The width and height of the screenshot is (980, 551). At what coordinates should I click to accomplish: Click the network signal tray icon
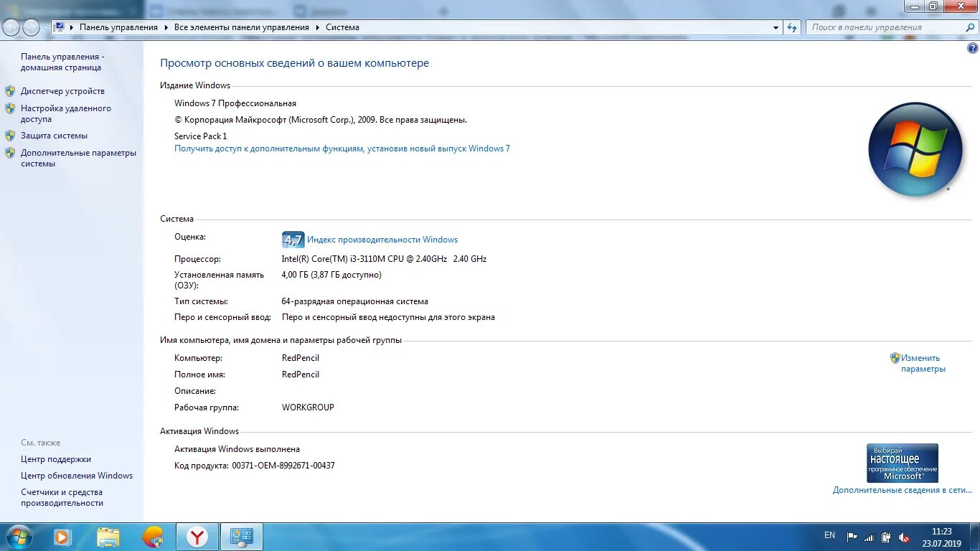tap(870, 537)
